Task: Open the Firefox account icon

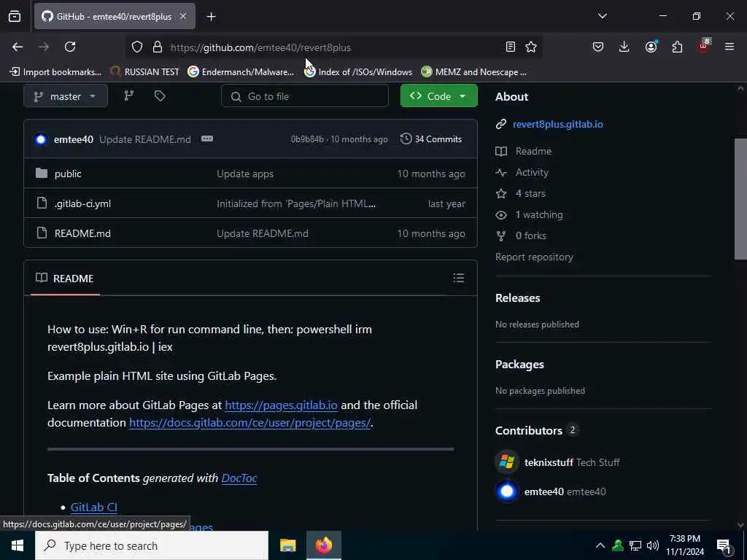Action: tap(651, 47)
